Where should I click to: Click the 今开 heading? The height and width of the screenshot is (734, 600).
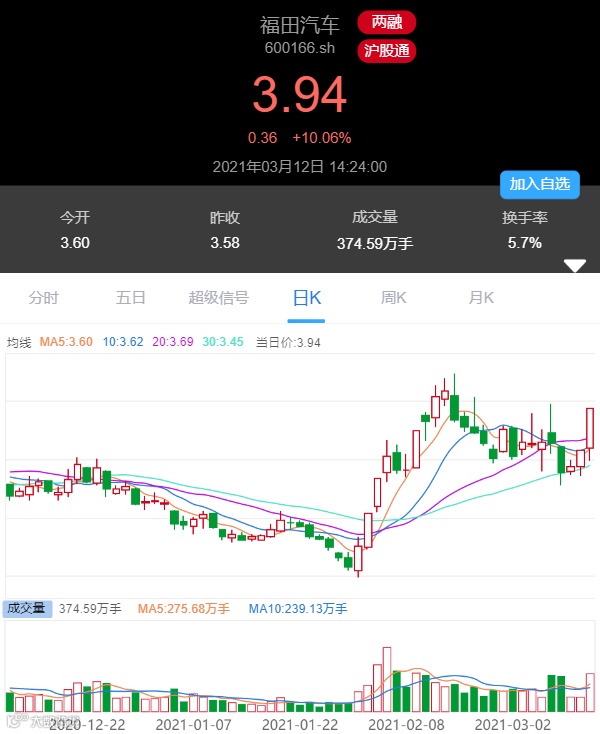click(x=75, y=217)
